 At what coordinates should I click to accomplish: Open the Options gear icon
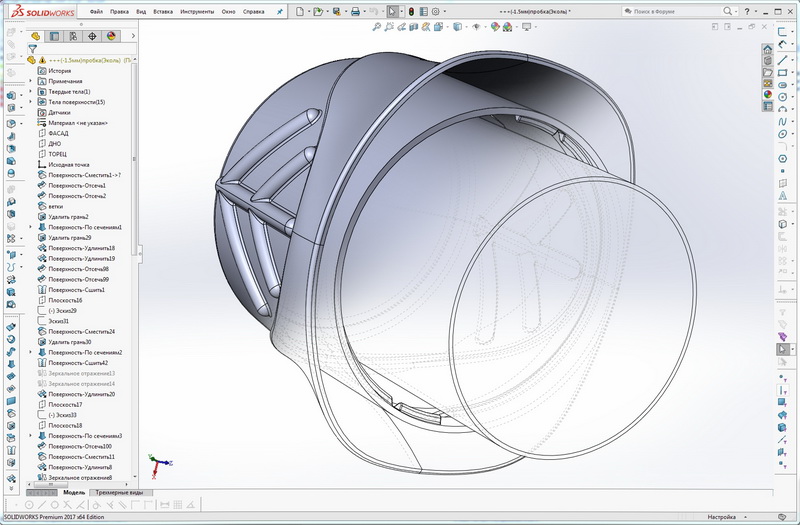pyautogui.click(x=436, y=11)
